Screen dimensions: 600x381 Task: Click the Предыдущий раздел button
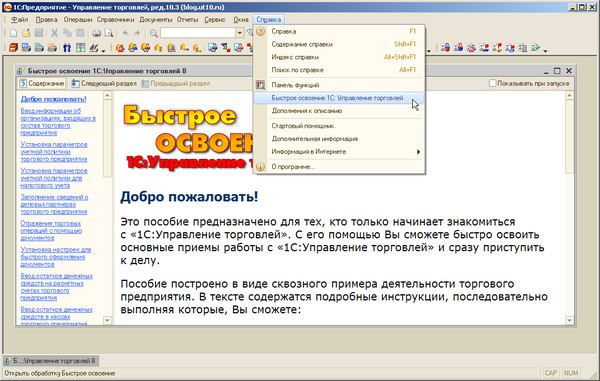[x=175, y=83]
